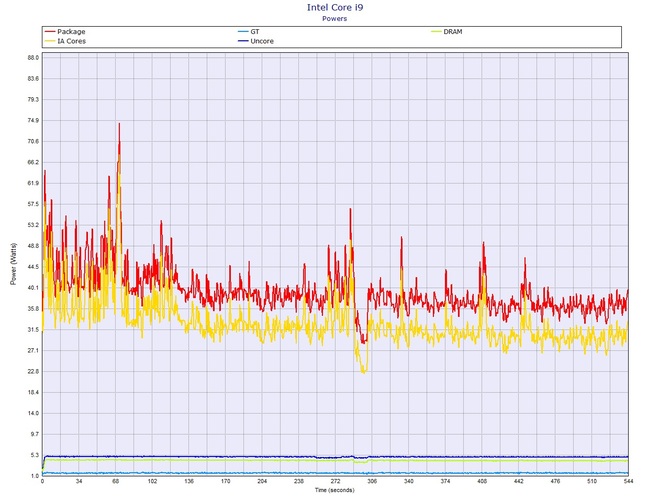Click the 544 seconds time axis label
This screenshot has width=670, height=502.
click(628, 481)
